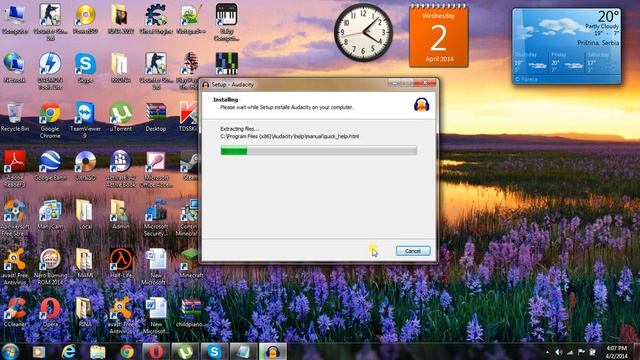Click the taskbar clock showing 4:07 PM
The height and width of the screenshot is (360, 640).
[616, 352]
